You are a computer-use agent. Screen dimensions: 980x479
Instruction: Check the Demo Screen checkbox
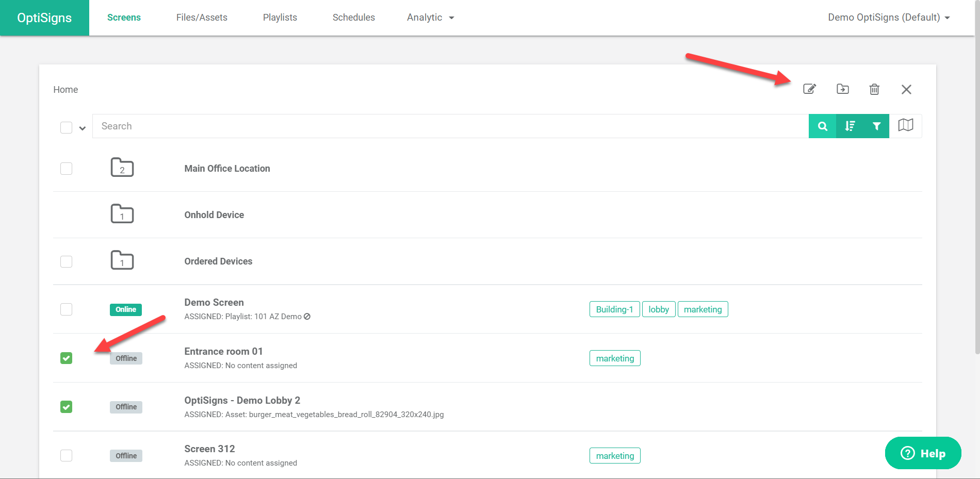point(67,309)
